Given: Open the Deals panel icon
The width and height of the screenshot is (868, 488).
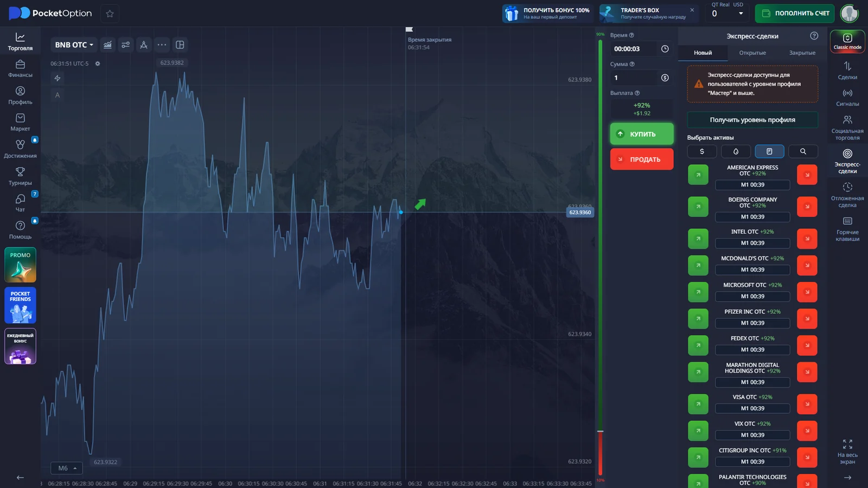Looking at the screenshot, I should click(847, 70).
